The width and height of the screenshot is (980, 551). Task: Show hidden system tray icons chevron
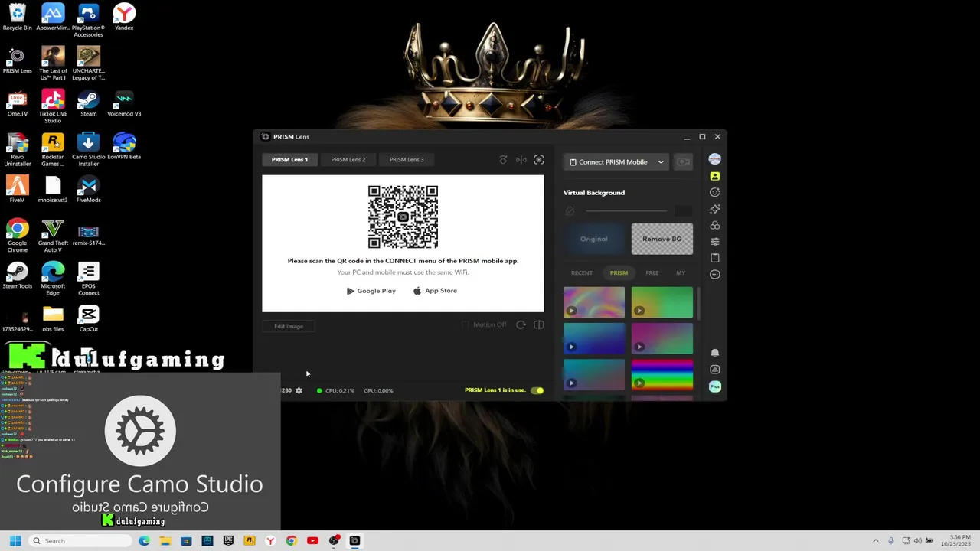pyautogui.click(x=876, y=540)
